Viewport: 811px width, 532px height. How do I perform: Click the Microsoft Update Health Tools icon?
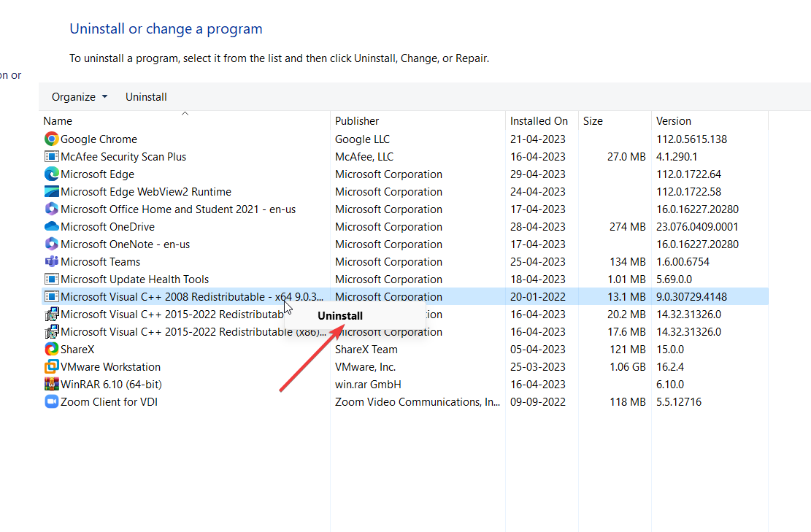pos(51,280)
